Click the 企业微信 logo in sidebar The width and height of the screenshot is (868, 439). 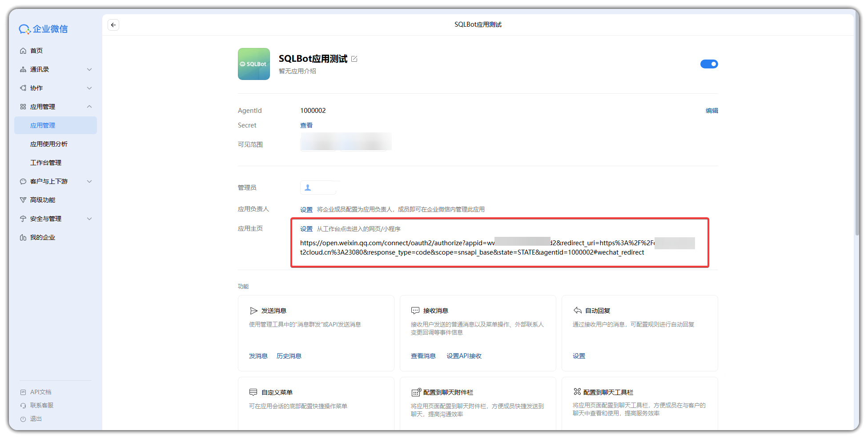(x=44, y=28)
